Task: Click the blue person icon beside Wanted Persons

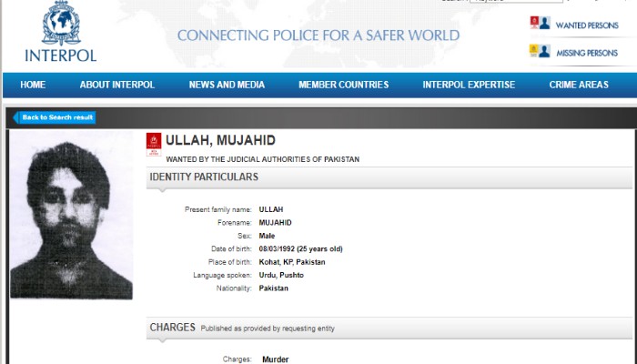Action: point(545,23)
